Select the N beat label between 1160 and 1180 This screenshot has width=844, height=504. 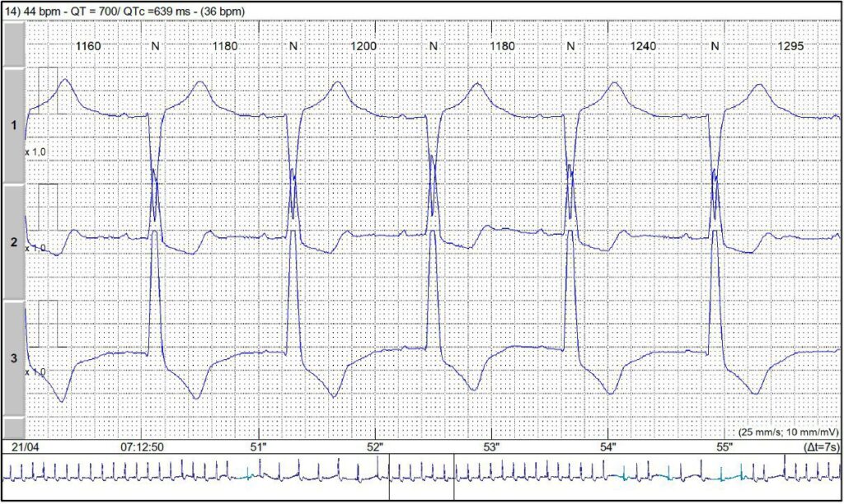point(155,46)
